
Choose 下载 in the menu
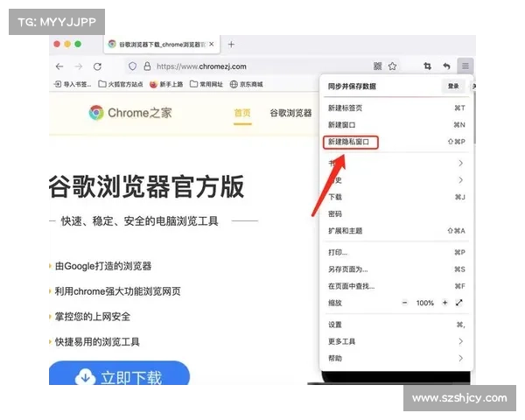(x=335, y=197)
